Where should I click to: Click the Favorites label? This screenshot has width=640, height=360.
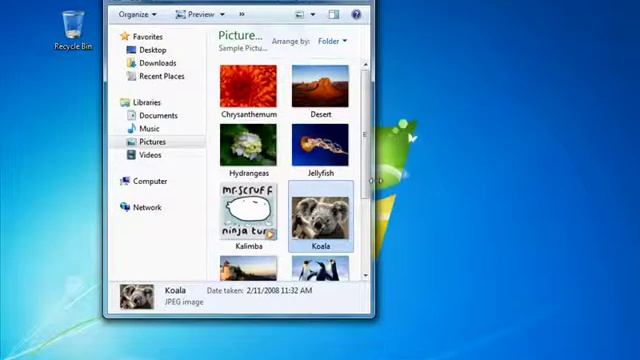tap(148, 37)
